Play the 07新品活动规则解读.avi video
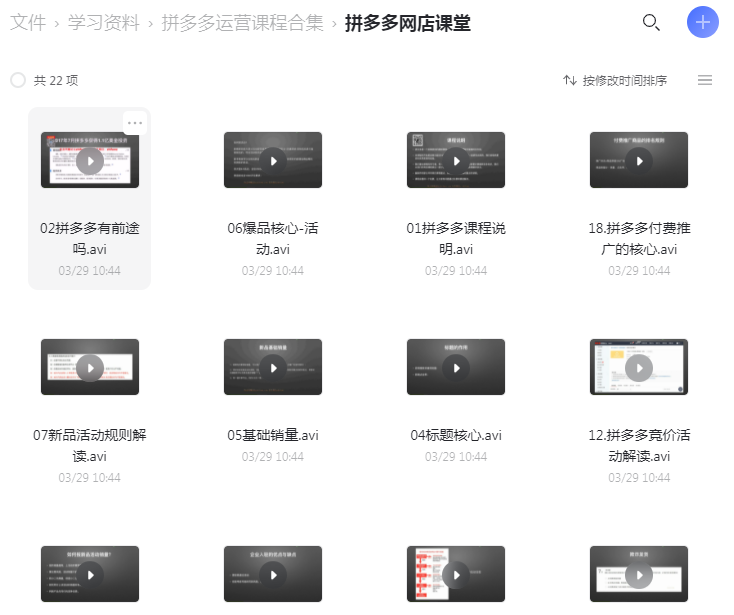Viewport: 734px width, 615px height. pos(90,367)
